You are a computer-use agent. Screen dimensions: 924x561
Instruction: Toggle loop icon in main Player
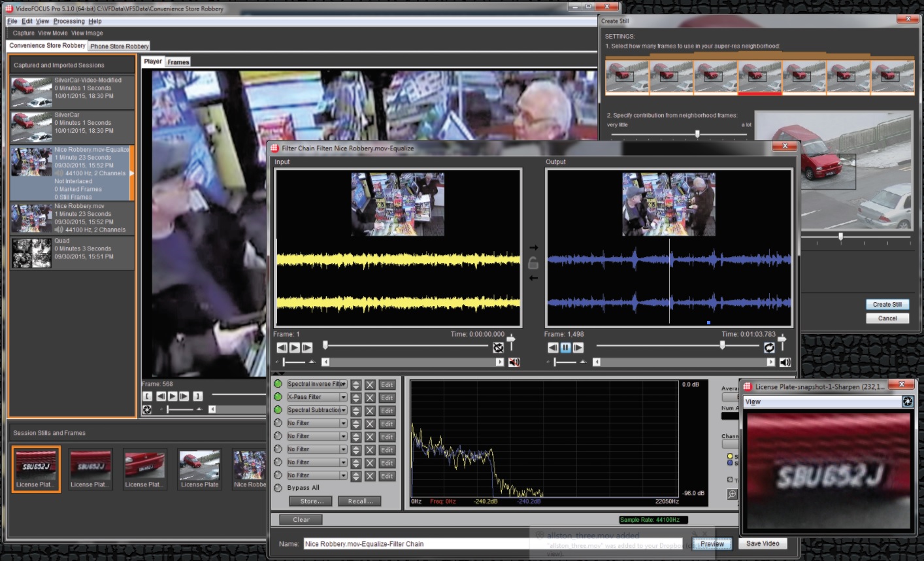click(x=148, y=410)
